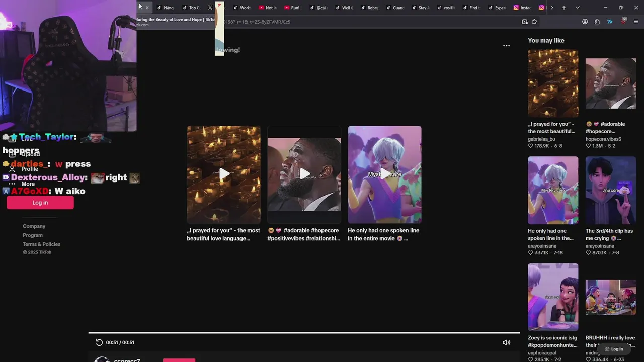Click the 'The 3rd/4th clip has me crying' caption
This screenshot has width=644, height=362.
click(x=609, y=235)
